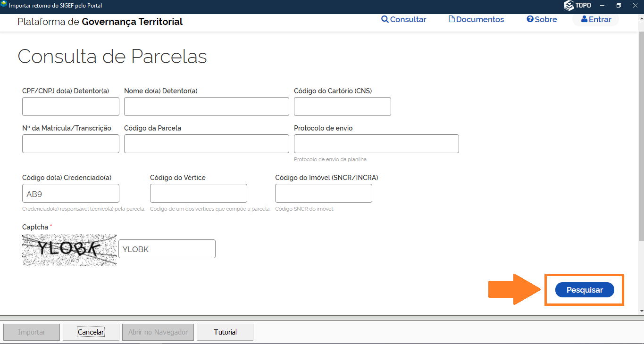The width and height of the screenshot is (644, 344).
Task: Click the Nº da Matrícula/Transcrição field
Action: [71, 144]
